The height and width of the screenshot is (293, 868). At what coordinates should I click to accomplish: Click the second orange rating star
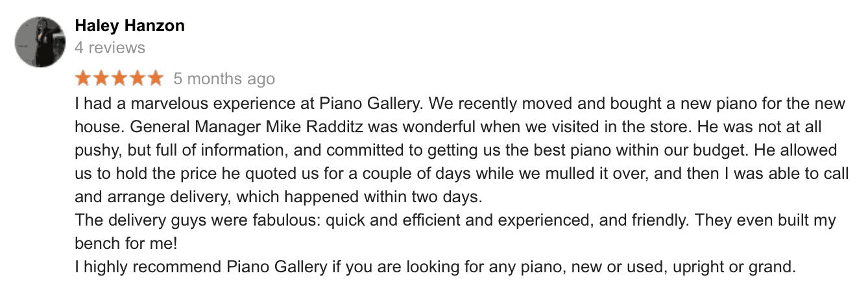pos(102,78)
